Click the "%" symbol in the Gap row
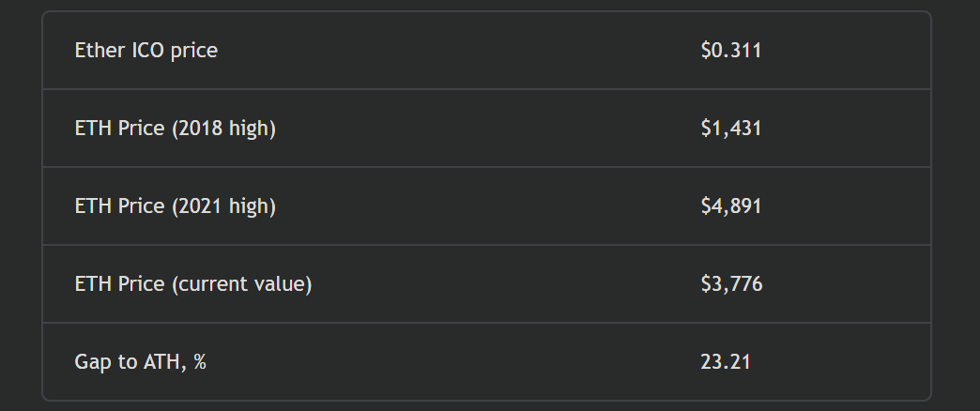 tap(199, 362)
